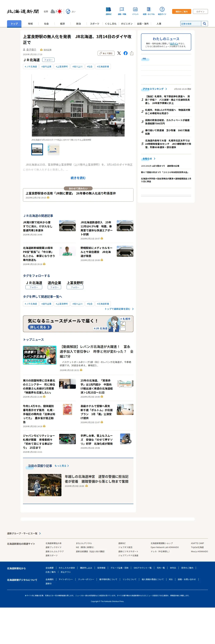Open ranking item 函館の飲食店経営 破産
215x644 pixels.
click(167, 122)
